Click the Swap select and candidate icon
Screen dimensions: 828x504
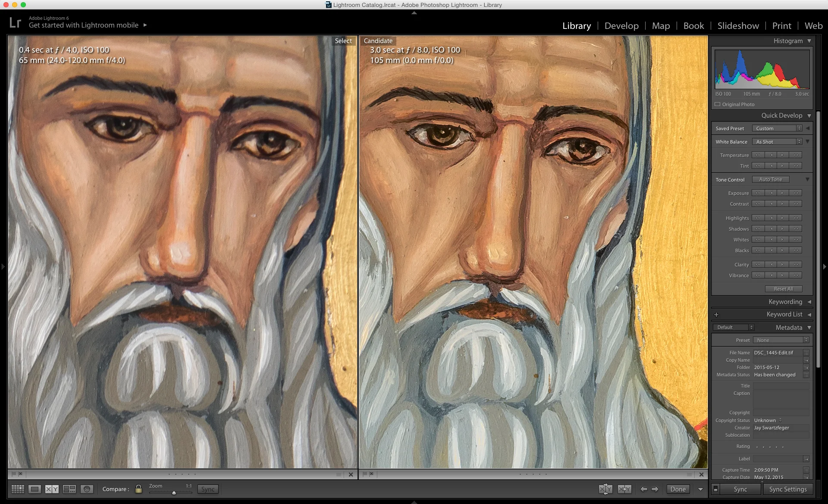pyautogui.click(x=605, y=489)
